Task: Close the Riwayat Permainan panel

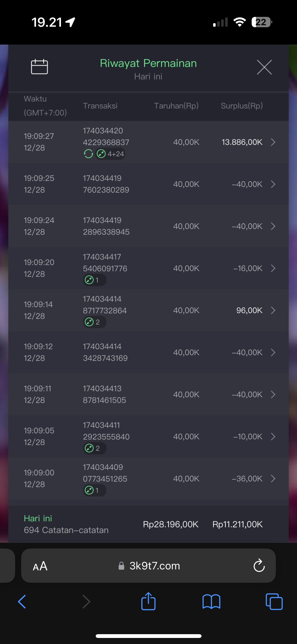Action: coord(264,67)
